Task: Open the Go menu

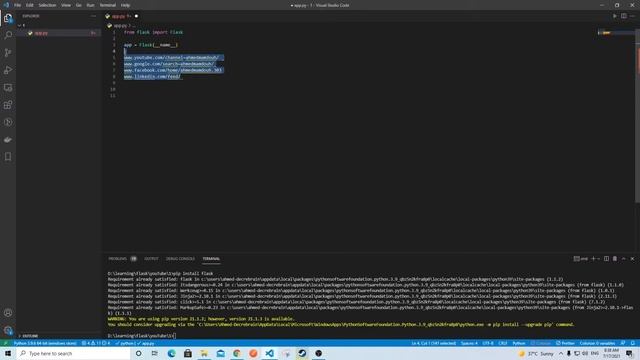Action: [78, 5]
